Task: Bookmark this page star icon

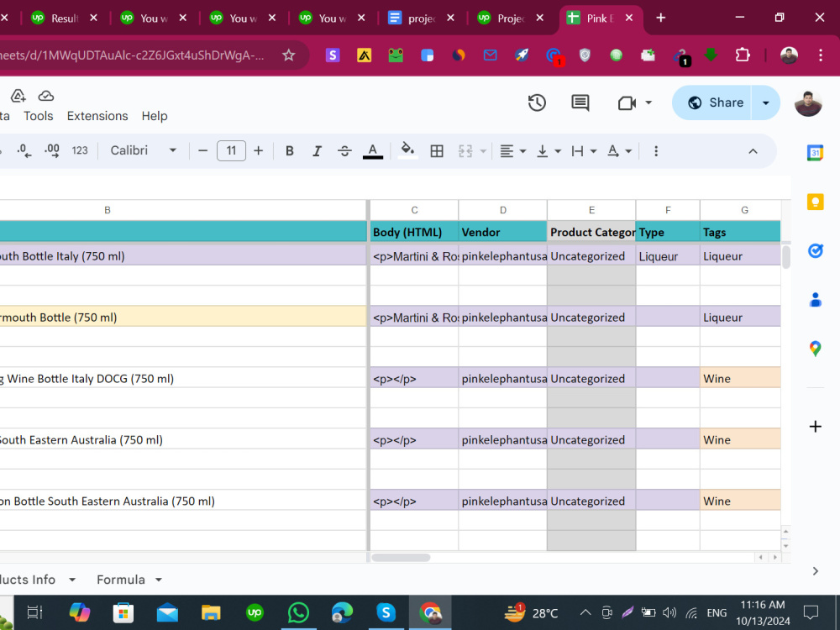Action: tap(289, 55)
